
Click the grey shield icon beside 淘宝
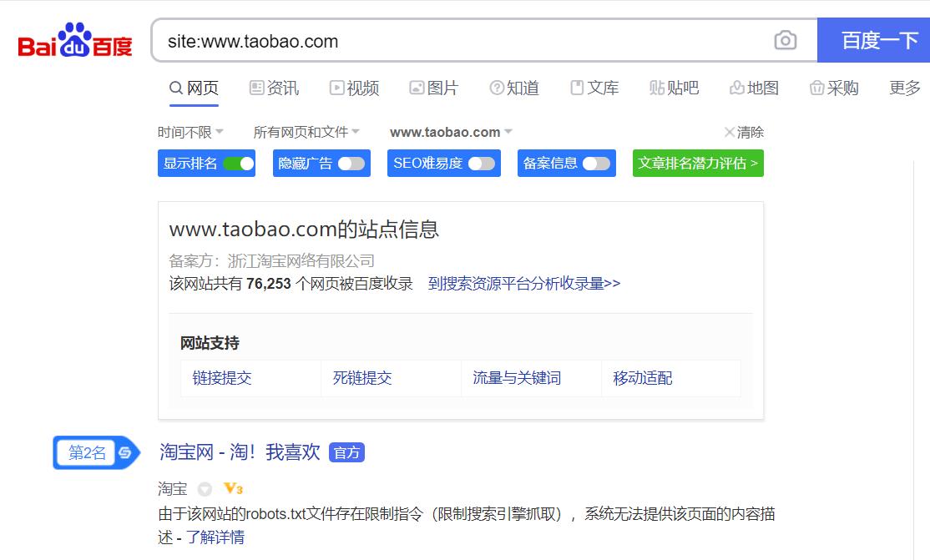pyautogui.click(x=205, y=489)
